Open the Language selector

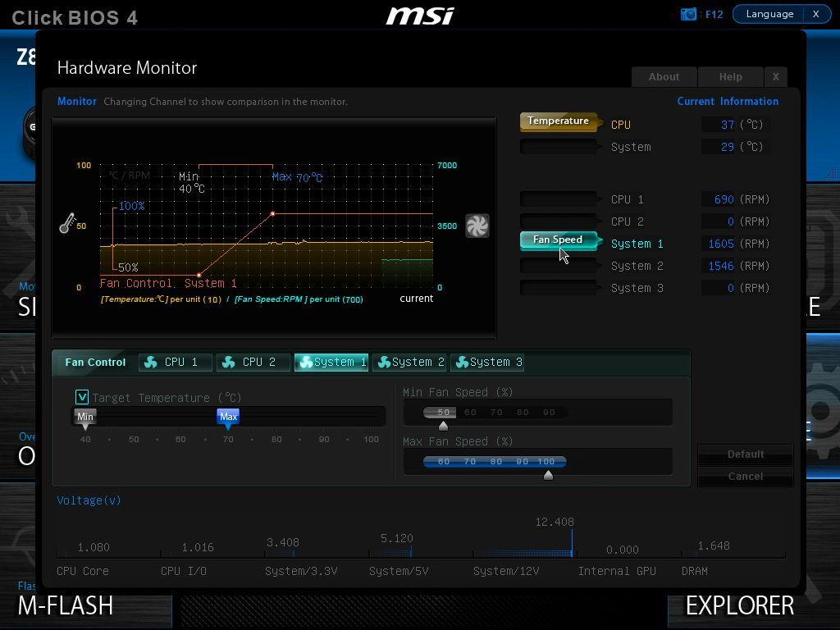pyautogui.click(x=769, y=14)
